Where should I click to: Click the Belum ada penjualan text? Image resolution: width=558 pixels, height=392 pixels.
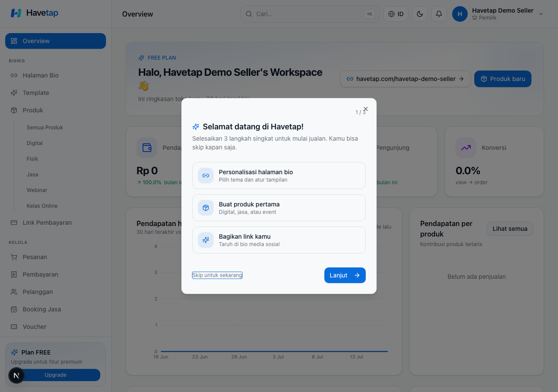point(476,277)
